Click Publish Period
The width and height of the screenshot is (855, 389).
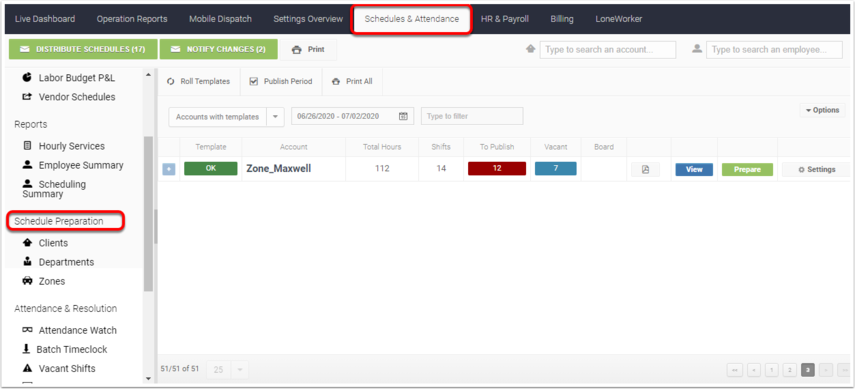tap(281, 81)
